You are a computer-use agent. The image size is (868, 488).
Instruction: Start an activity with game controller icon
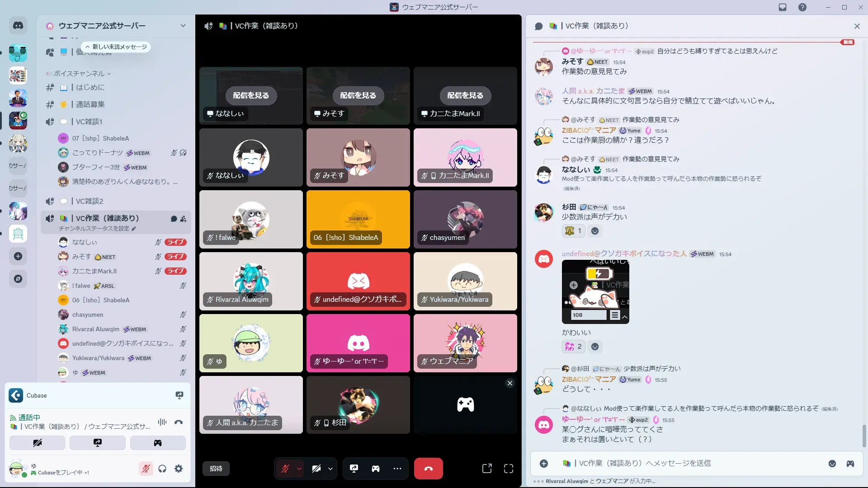pos(375,469)
